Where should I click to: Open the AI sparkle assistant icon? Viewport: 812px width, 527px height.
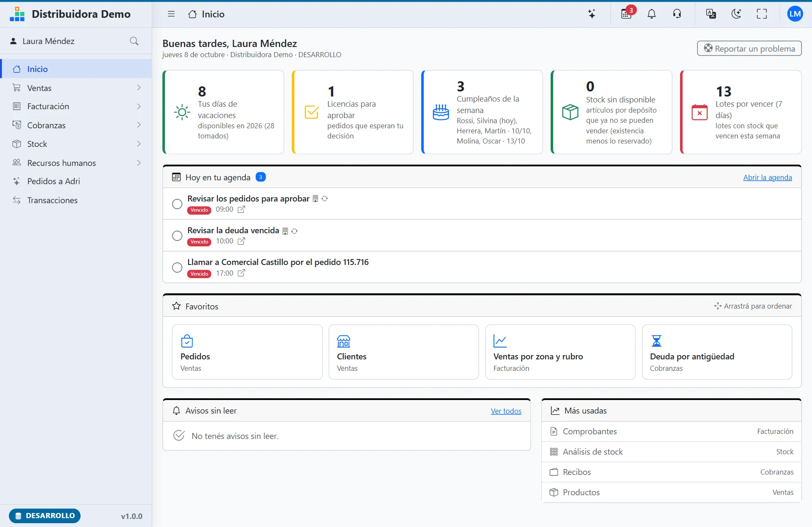tap(592, 14)
